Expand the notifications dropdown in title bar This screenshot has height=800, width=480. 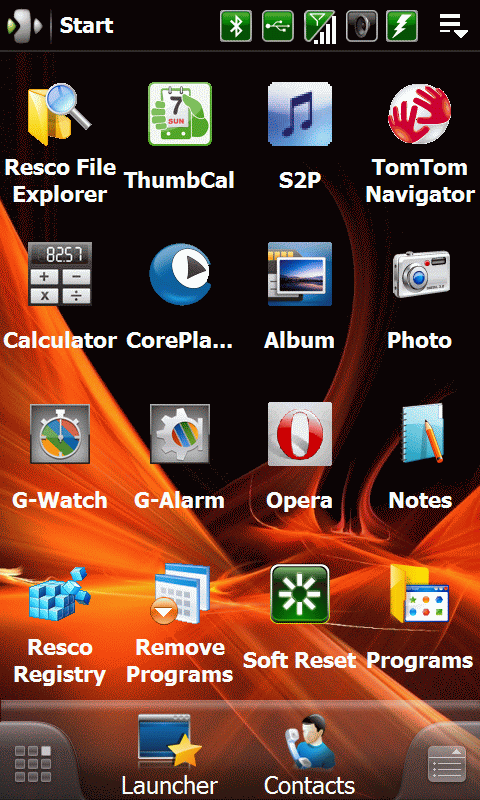point(453,26)
